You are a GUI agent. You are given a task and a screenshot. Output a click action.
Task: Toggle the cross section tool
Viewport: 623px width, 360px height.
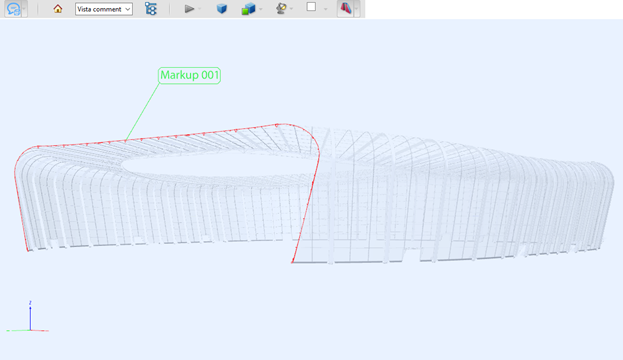pyautogui.click(x=346, y=8)
